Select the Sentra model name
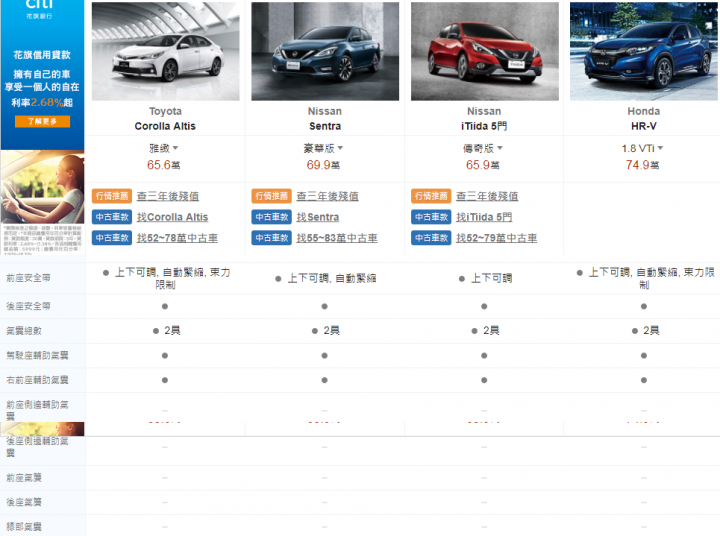This screenshot has width=720, height=536. pos(325,126)
